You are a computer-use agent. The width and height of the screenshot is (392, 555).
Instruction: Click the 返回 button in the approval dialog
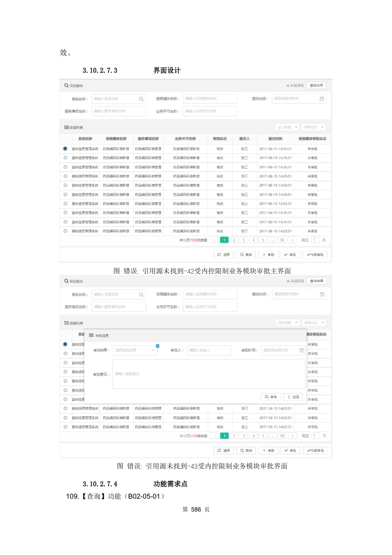click(x=293, y=397)
